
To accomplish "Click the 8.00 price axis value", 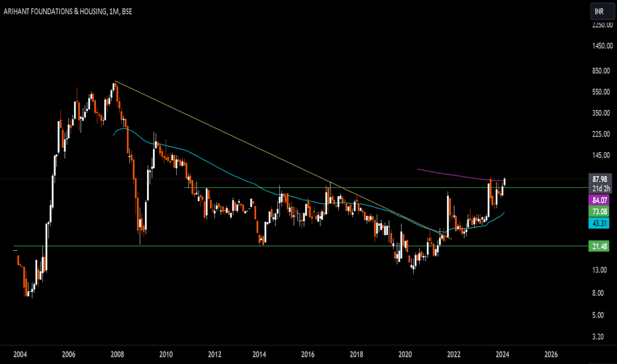I will point(599,293).
